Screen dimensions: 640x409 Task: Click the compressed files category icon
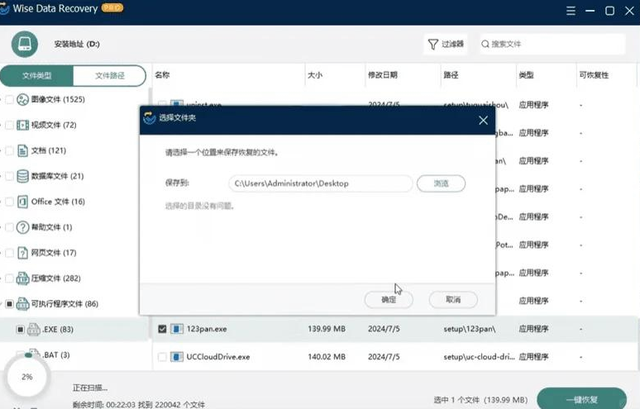[22, 278]
